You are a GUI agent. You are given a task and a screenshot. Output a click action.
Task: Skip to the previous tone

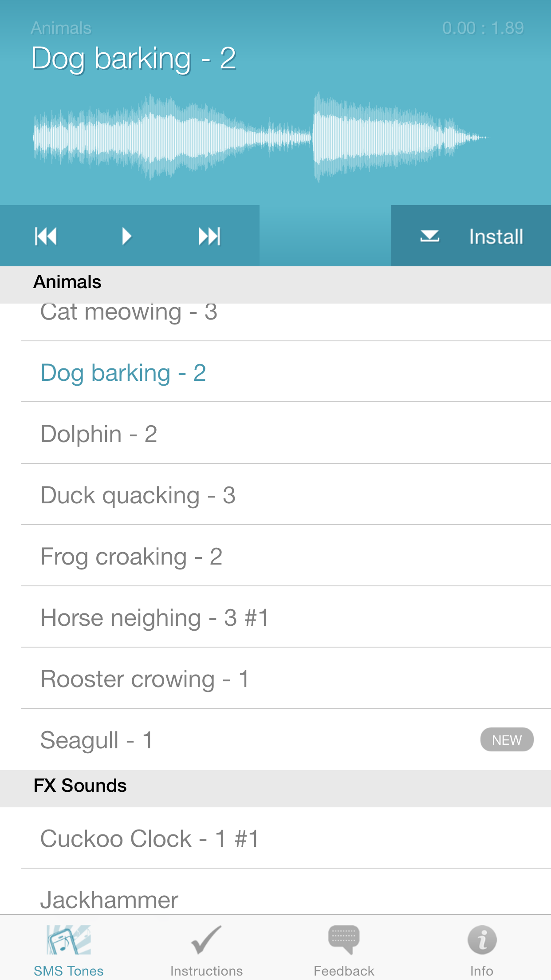46,236
